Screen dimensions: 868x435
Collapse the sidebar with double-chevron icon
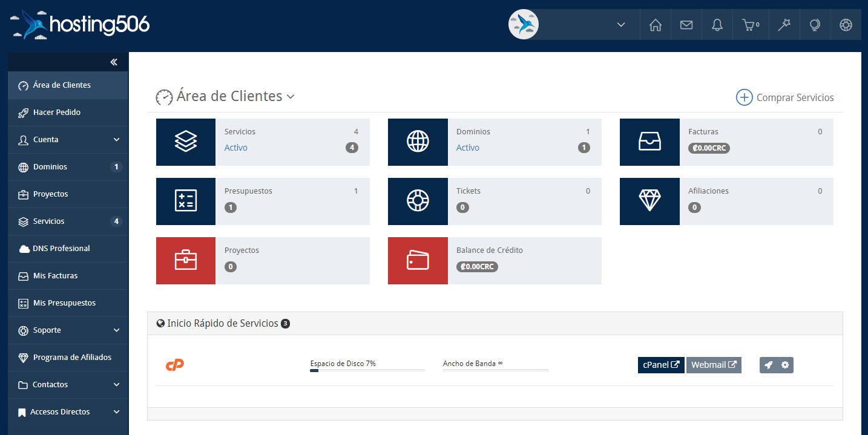point(114,62)
